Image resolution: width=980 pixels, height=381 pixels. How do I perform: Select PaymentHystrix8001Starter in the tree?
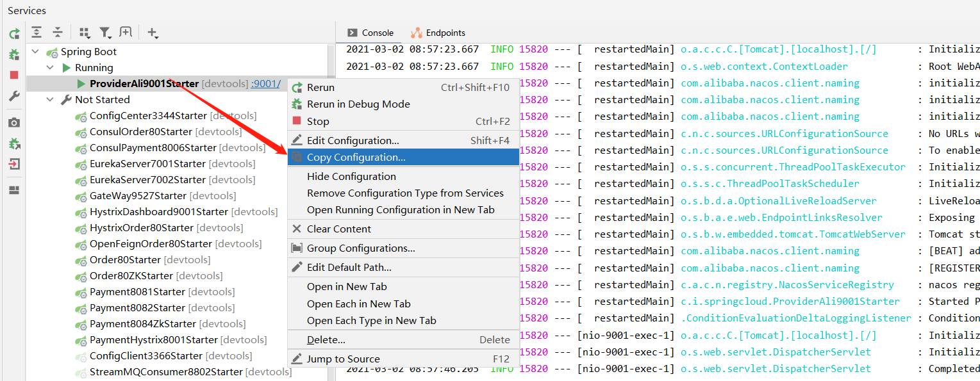pos(154,340)
